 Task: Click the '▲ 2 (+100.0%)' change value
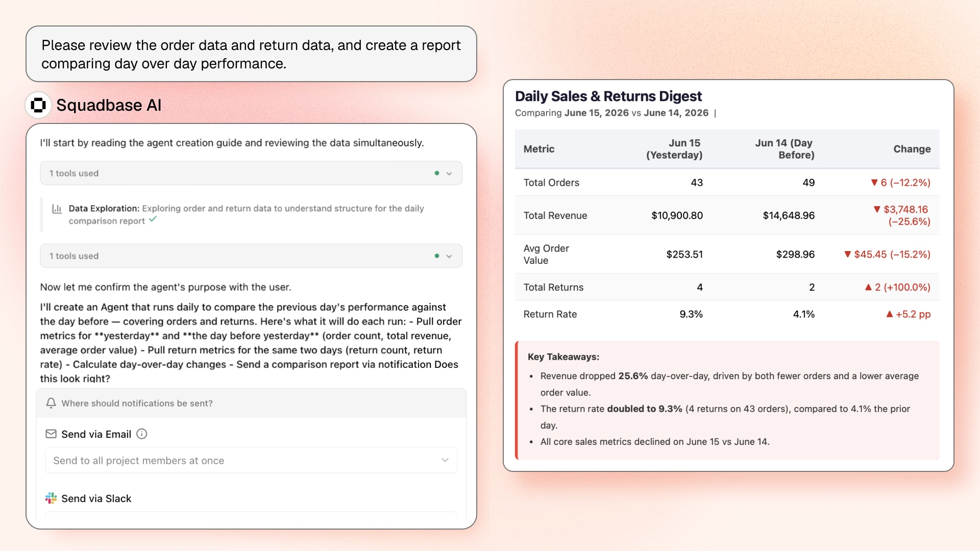pos(898,287)
